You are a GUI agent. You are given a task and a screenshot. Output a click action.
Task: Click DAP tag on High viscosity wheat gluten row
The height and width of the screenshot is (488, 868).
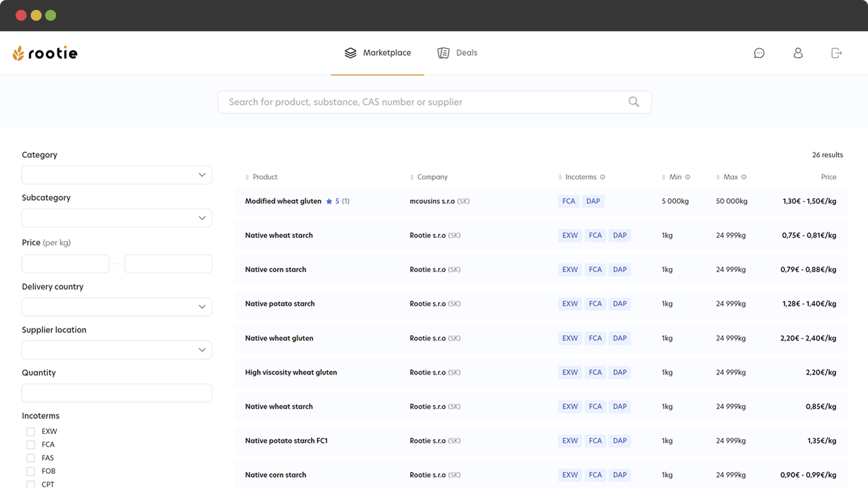tap(620, 372)
